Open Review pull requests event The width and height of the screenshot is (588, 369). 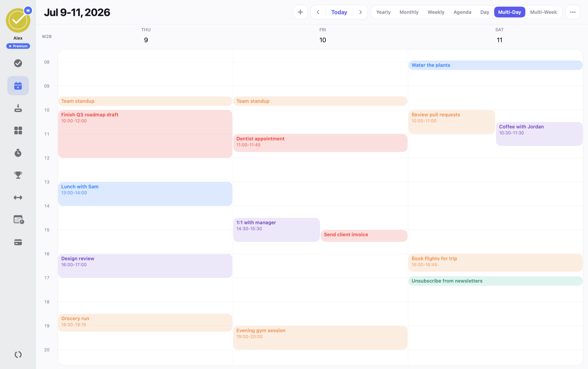pos(451,122)
